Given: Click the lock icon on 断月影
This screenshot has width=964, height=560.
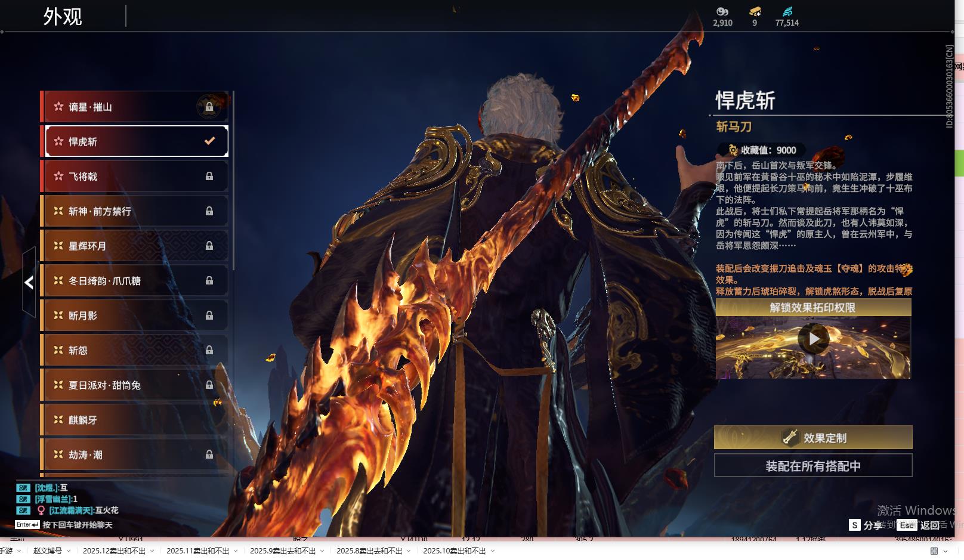Looking at the screenshot, I should [x=209, y=315].
